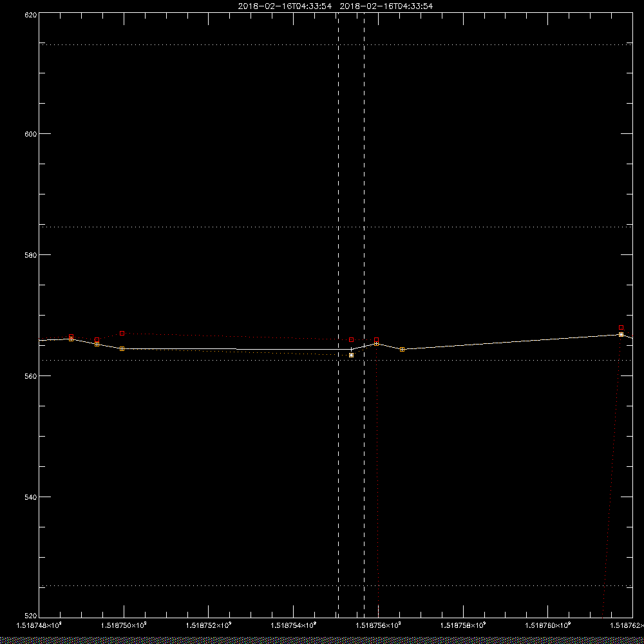Image resolution: width=644 pixels, height=644 pixels.
Task: Select x-axis label 1.518760×10^9
Action: [x=548, y=625]
